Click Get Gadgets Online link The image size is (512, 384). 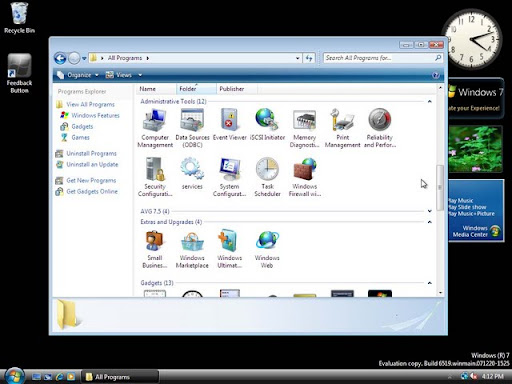[x=92, y=191]
